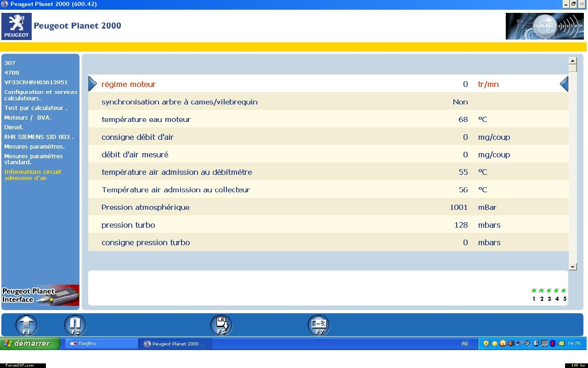
Task: Minimize the Peugeot Planet 2000 window
Action: pyautogui.click(x=566, y=4)
